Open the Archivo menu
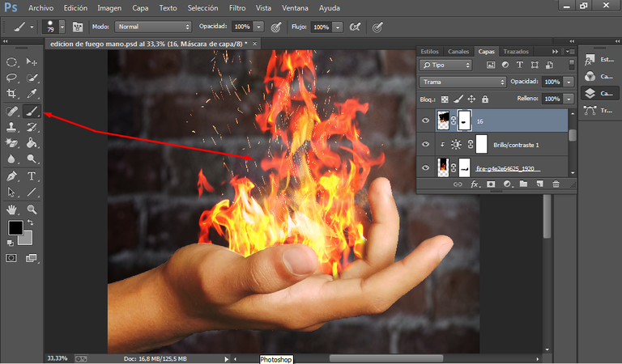 point(40,8)
